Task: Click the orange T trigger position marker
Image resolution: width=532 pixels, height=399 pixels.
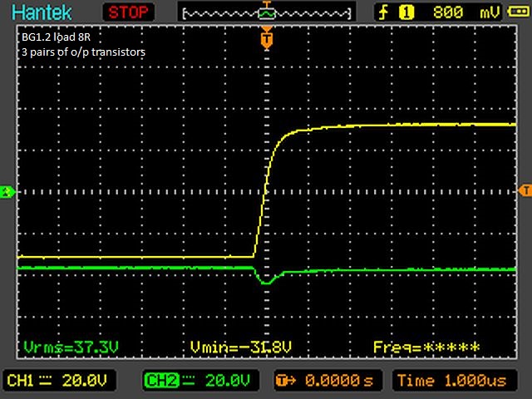Action: [266, 39]
